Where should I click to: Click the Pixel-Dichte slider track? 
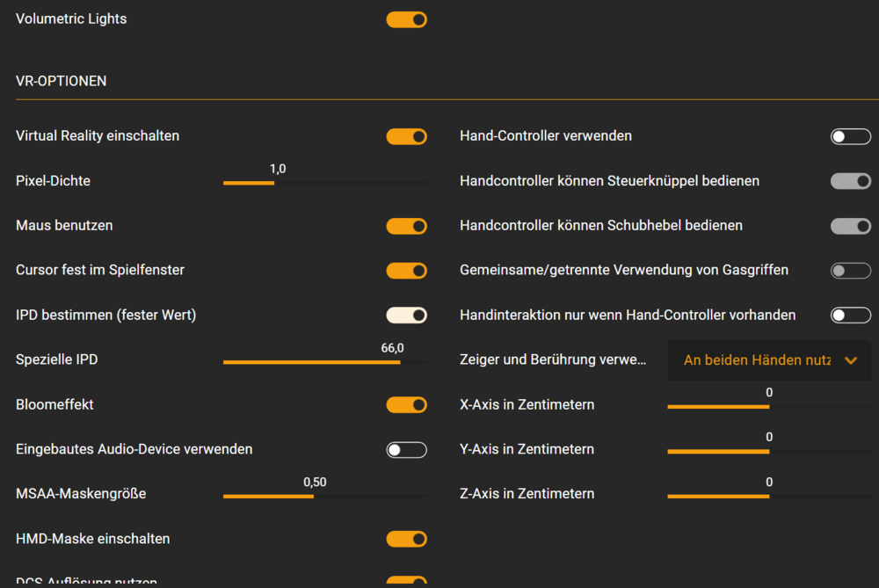click(324, 183)
